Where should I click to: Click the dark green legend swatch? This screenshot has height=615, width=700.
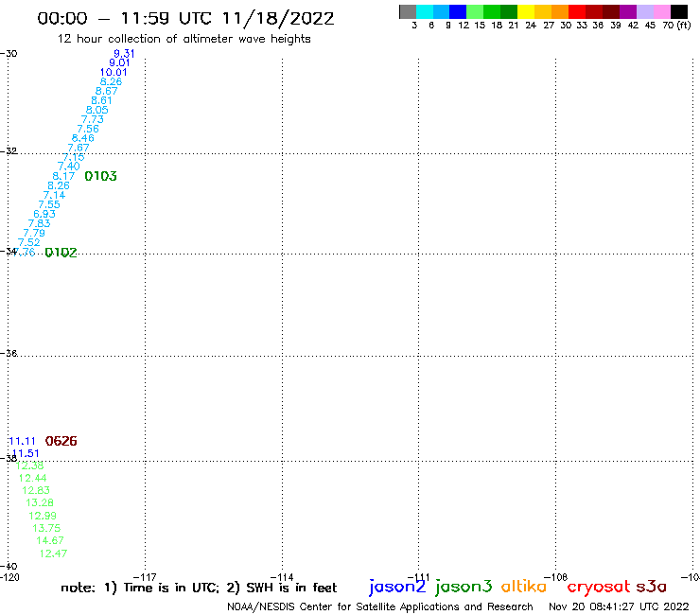[x=509, y=11]
